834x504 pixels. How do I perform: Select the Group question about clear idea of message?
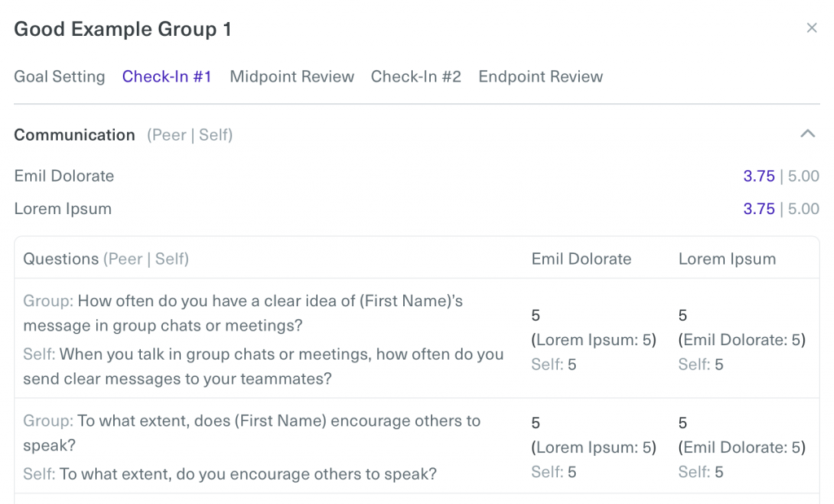pyautogui.click(x=243, y=313)
